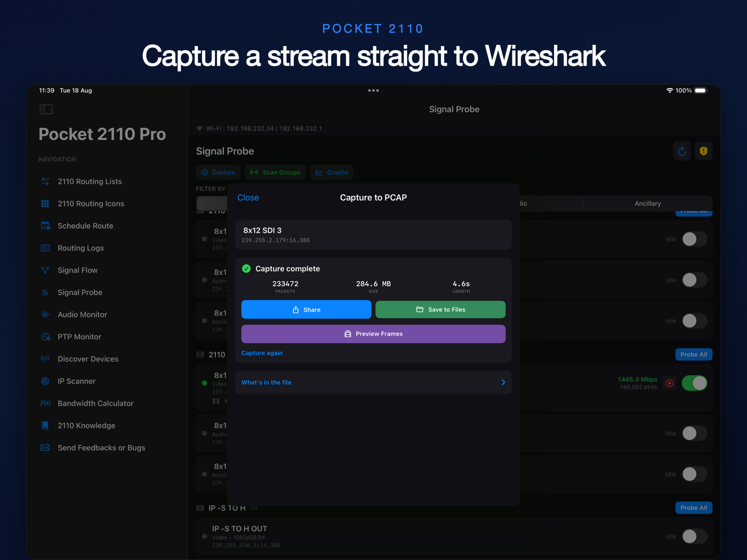This screenshot has height=560, width=747.
Task: Save the capture to Files
Action: 440,310
